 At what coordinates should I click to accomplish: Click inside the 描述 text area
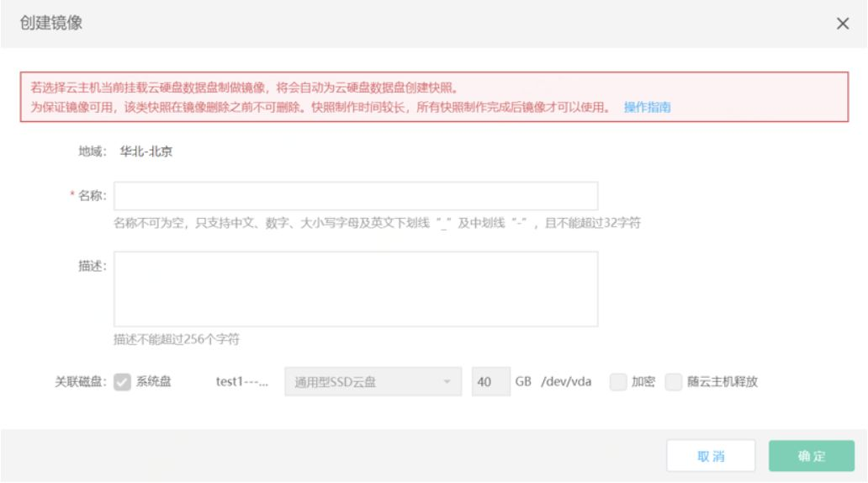coord(356,289)
